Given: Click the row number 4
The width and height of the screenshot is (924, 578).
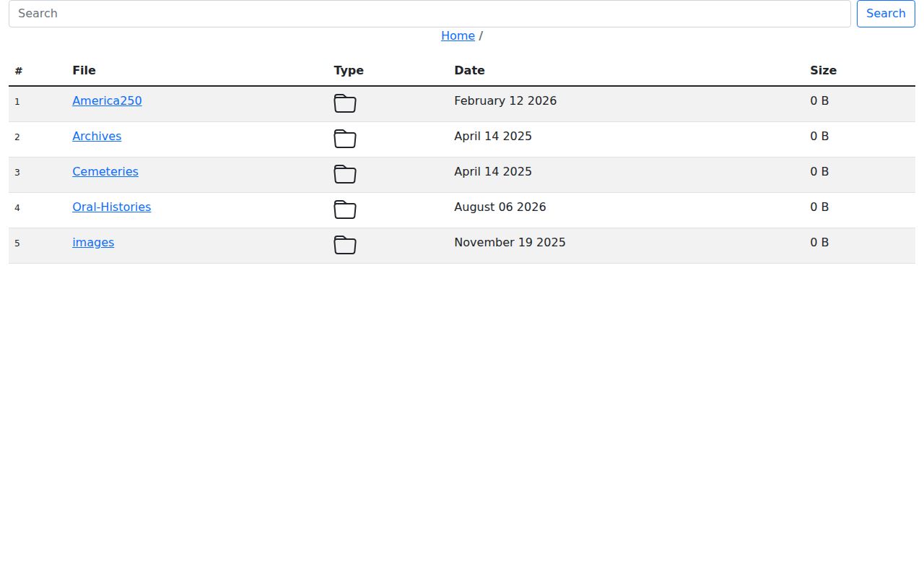Looking at the screenshot, I should pyautogui.click(x=17, y=208).
